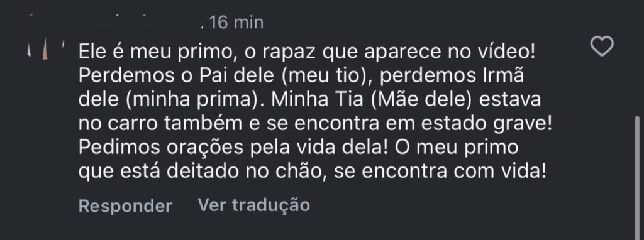Image resolution: width=644 pixels, height=240 pixels.
Task: Click the vertical scrollbar thumb on right
Action: click(x=638, y=179)
